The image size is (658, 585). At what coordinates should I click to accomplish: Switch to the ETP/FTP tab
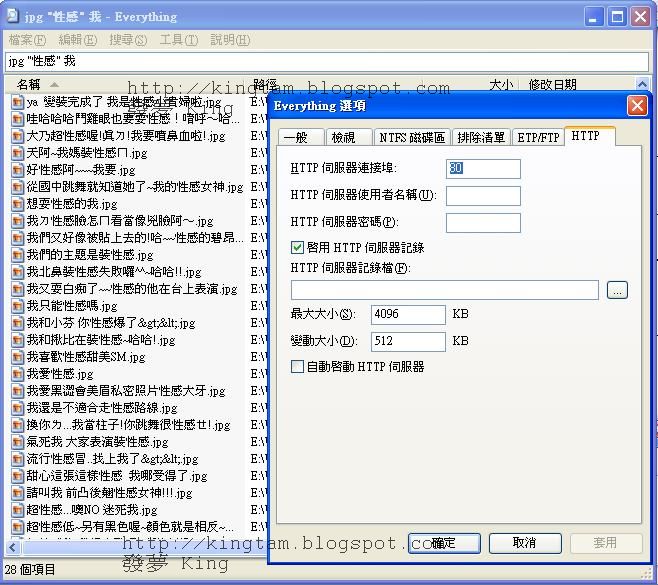[538, 137]
